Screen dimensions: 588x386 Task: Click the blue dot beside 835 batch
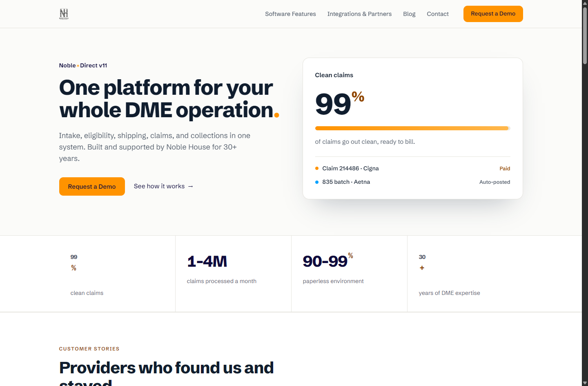click(x=317, y=182)
